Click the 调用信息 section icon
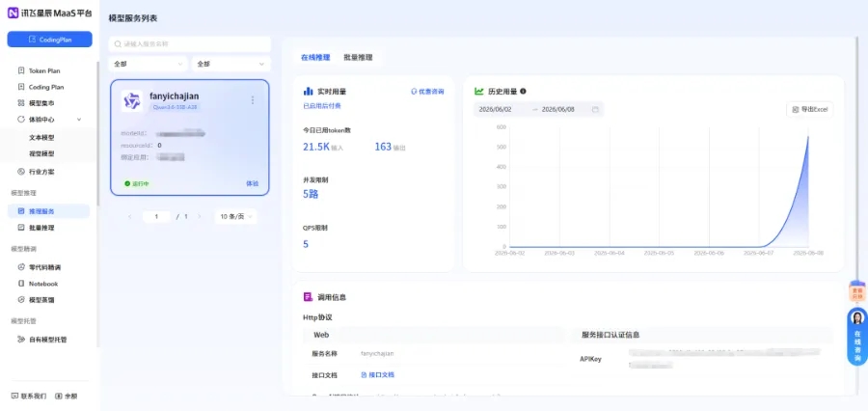This screenshot has width=868, height=411. pos(308,297)
